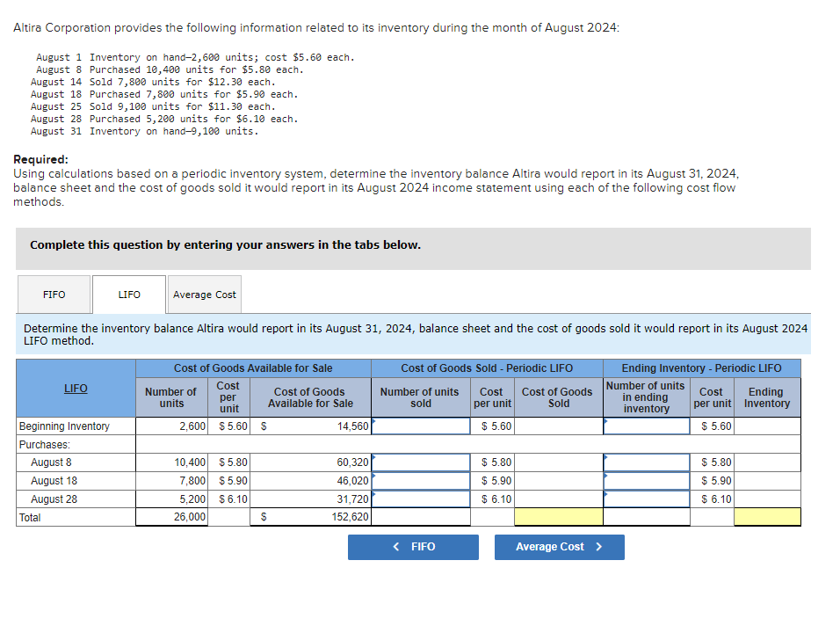
Task: Click the 5,200 units value for August 28
Action: click(x=192, y=499)
